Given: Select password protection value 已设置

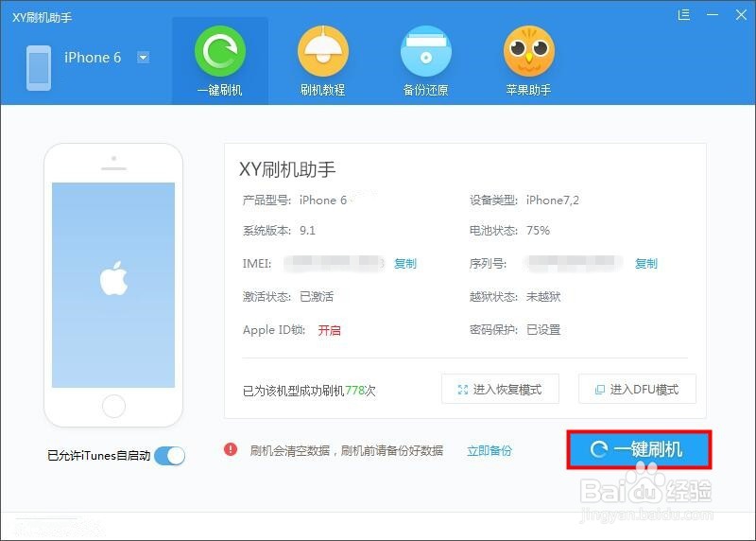Looking at the screenshot, I should click(543, 330).
